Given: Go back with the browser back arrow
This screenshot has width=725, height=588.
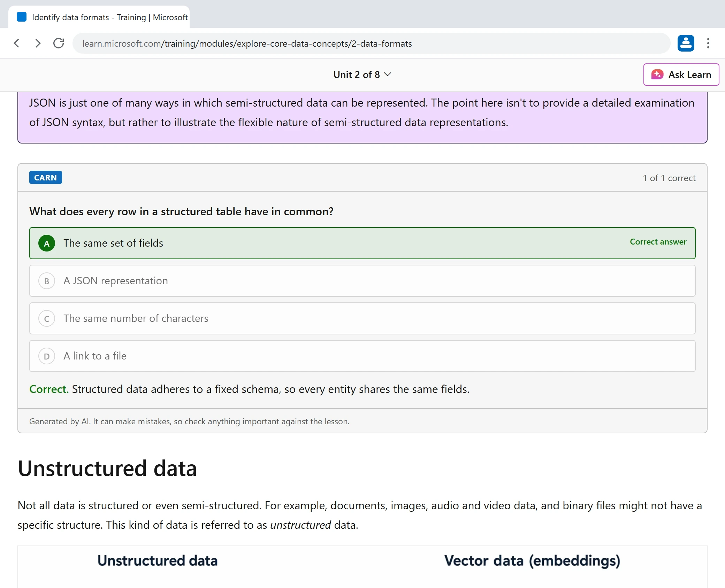Looking at the screenshot, I should pyautogui.click(x=16, y=43).
